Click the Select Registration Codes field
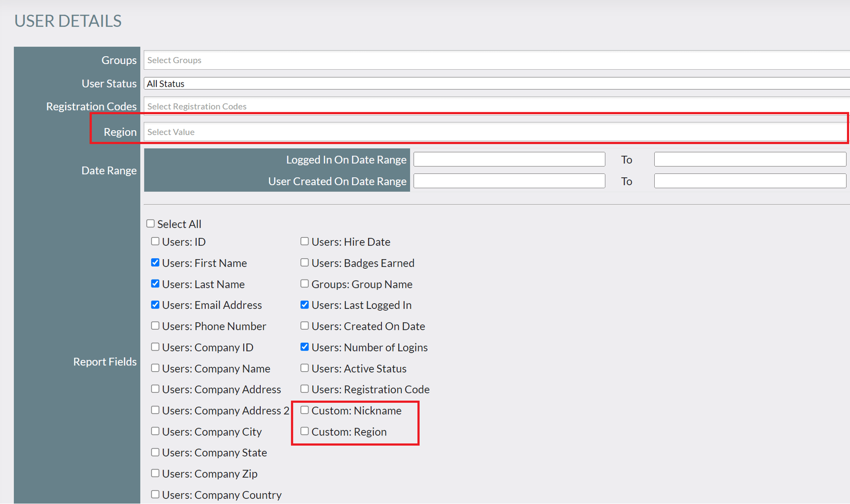The height and width of the screenshot is (504, 850). (x=392, y=106)
